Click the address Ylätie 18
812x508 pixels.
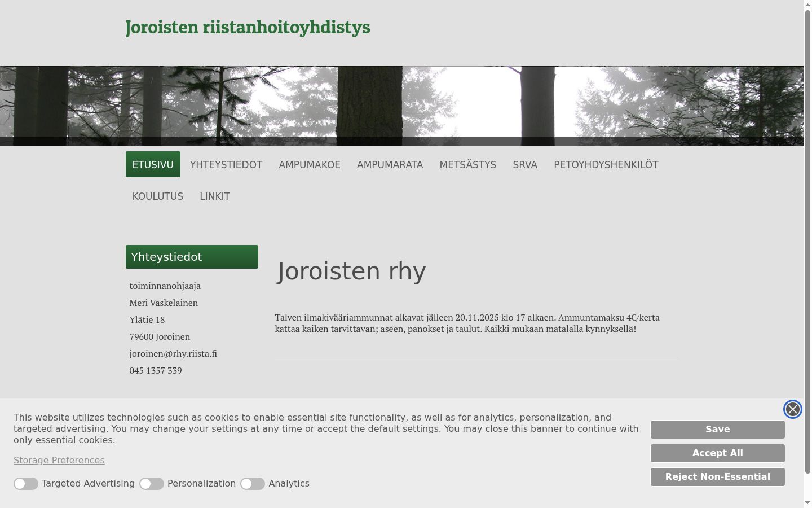point(147,319)
